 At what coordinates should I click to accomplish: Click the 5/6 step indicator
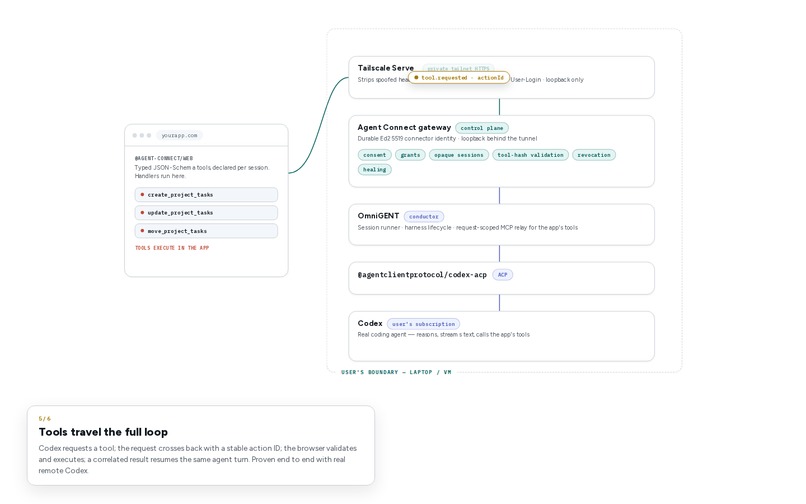[x=45, y=419]
